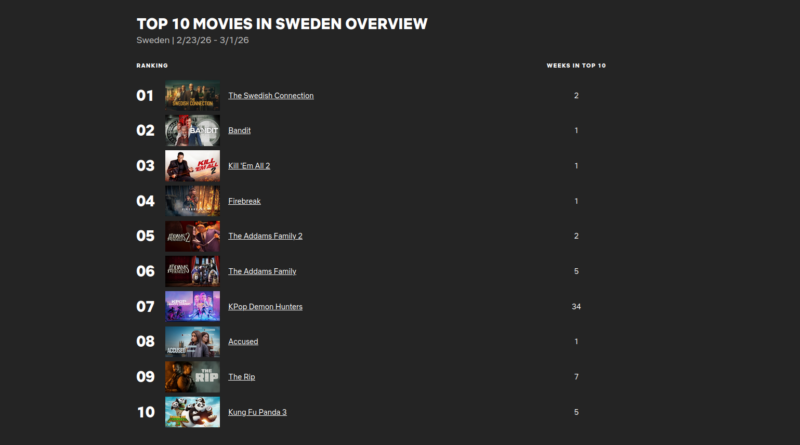Click the Kung Fu Panda 3 thumbnail
The image size is (800, 445).
(192, 412)
